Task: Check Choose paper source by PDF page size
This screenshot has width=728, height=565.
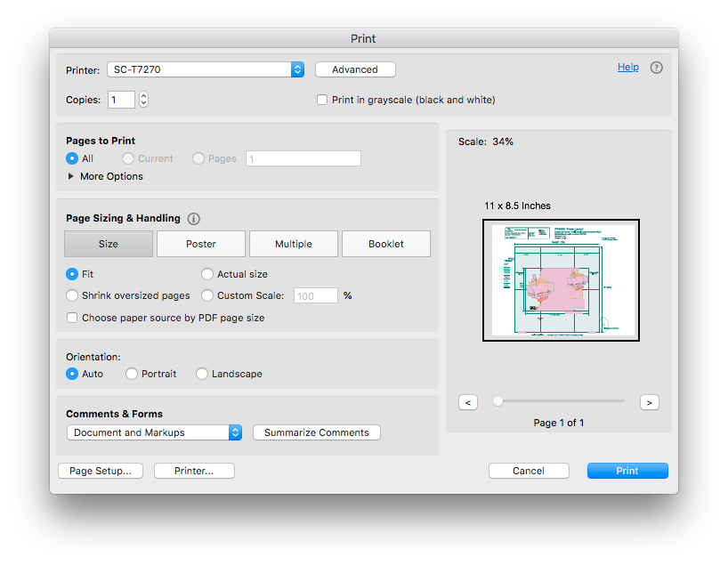Action: tap(72, 318)
